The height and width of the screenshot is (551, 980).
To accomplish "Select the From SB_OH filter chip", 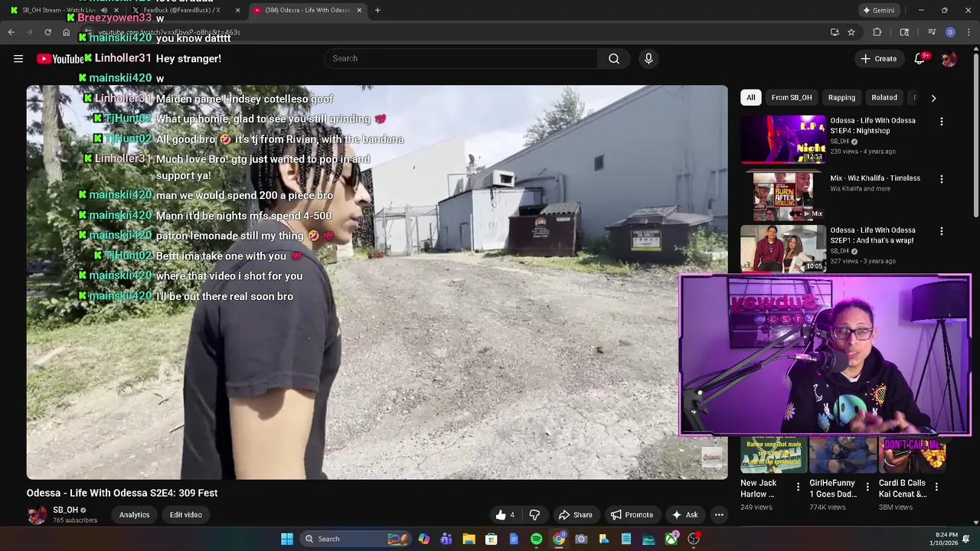I will click(792, 97).
